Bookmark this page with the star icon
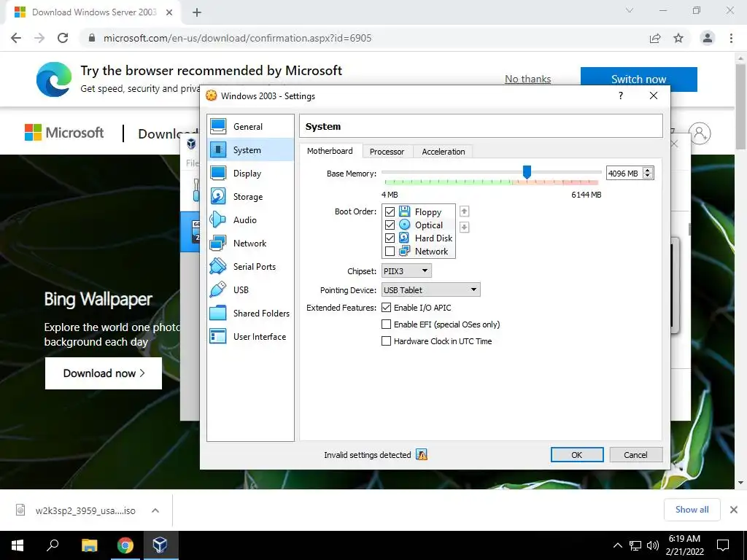 point(678,38)
